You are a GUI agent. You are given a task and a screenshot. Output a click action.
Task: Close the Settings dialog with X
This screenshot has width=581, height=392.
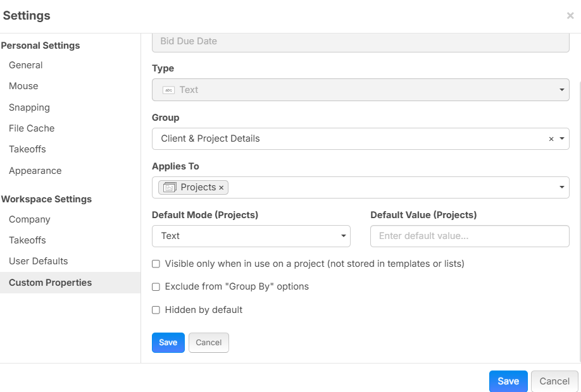coord(570,16)
